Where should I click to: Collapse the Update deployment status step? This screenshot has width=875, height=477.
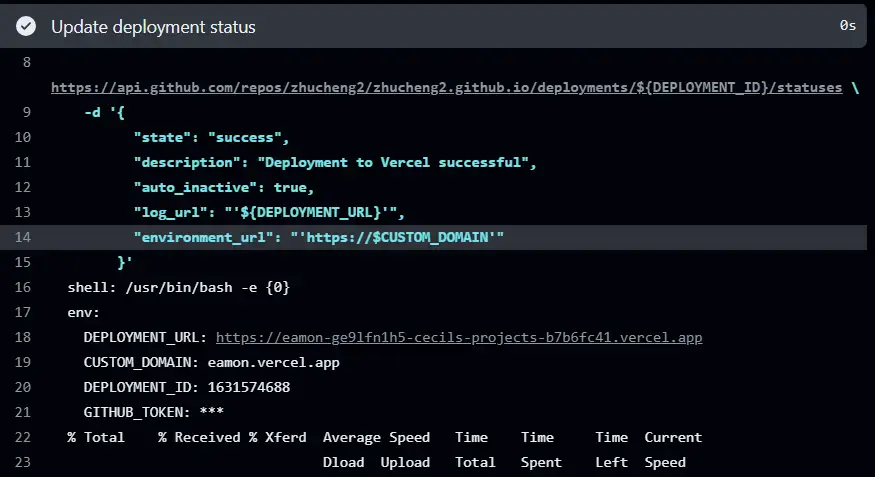(153, 27)
